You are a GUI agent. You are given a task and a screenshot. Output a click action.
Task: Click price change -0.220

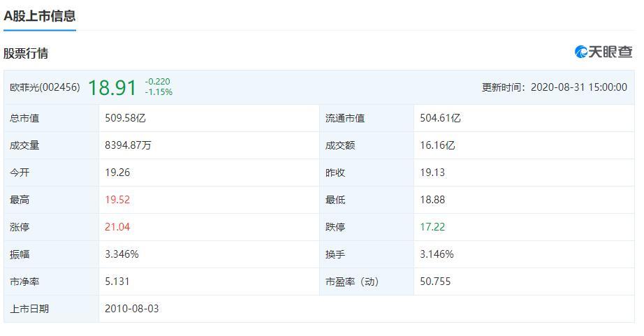pyautogui.click(x=157, y=81)
